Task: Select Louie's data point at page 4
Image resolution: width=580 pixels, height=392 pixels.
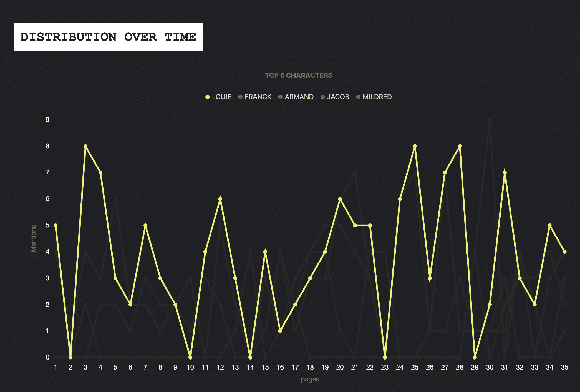Action: (100, 173)
